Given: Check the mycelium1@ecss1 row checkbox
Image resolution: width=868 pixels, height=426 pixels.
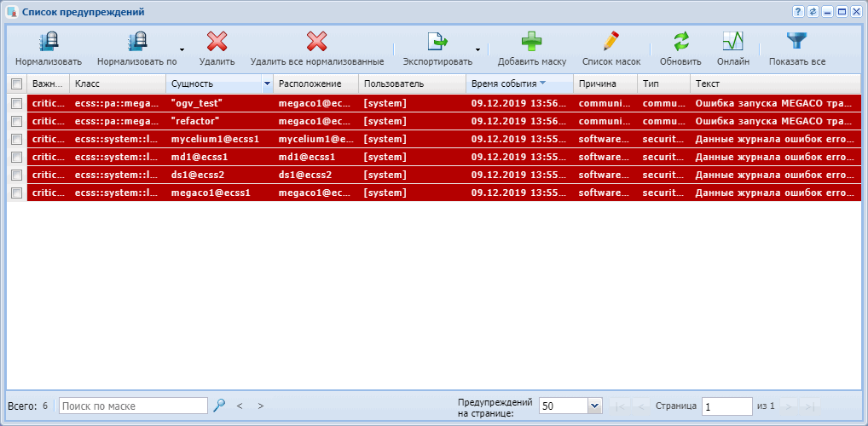Looking at the screenshot, I should click(16, 139).
